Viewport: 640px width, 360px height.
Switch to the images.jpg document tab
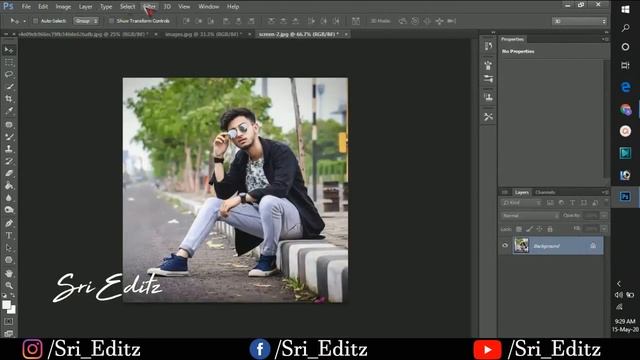203,34
